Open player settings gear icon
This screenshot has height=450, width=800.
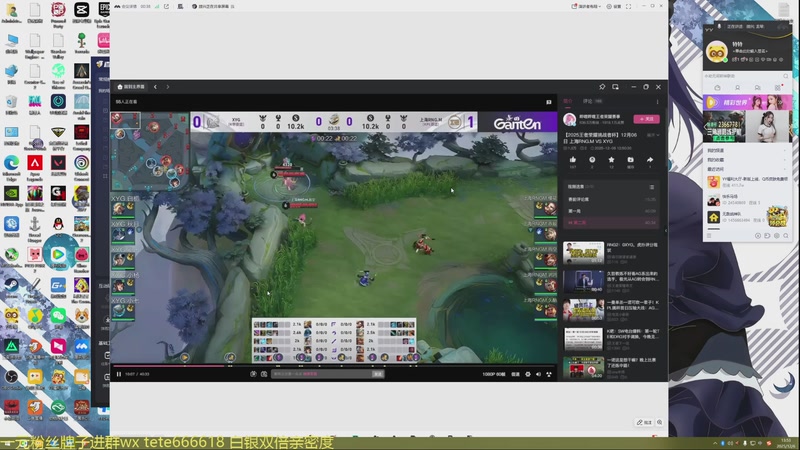(x=528, y=374)
